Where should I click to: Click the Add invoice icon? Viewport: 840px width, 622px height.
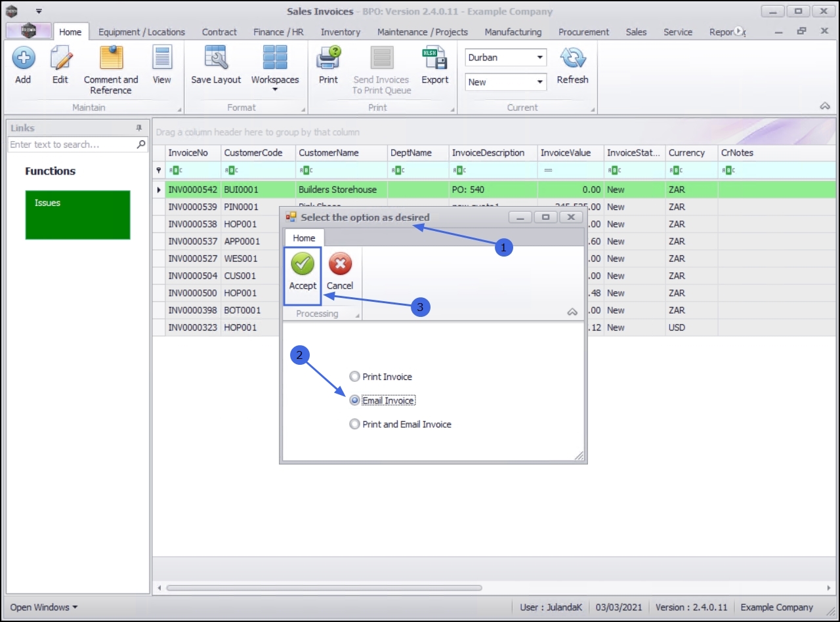click(x=23, y=58)
